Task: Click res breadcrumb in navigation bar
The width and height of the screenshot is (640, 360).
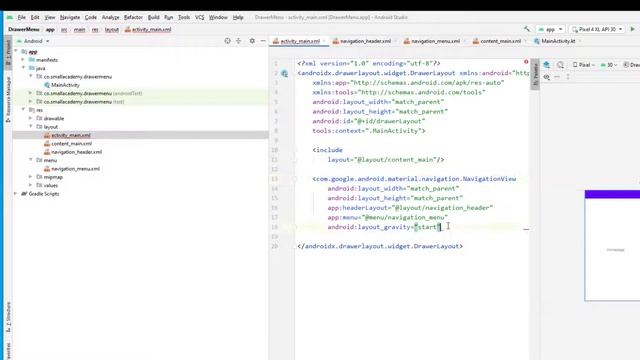Action: 95,29
